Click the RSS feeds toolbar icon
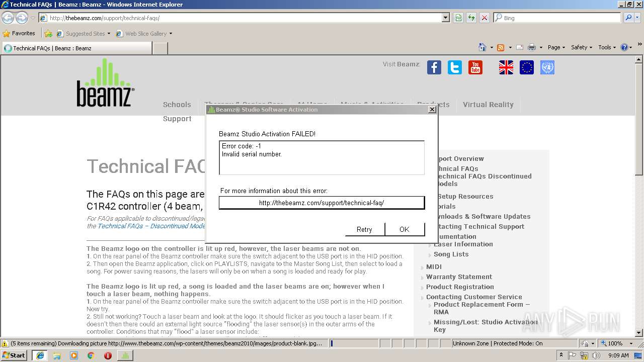 501,47
